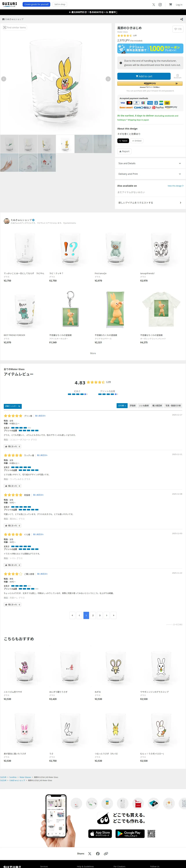This screenshot has height=868, width=186.
Task: Expand the Size and Details section
Action: click(149, 163)
